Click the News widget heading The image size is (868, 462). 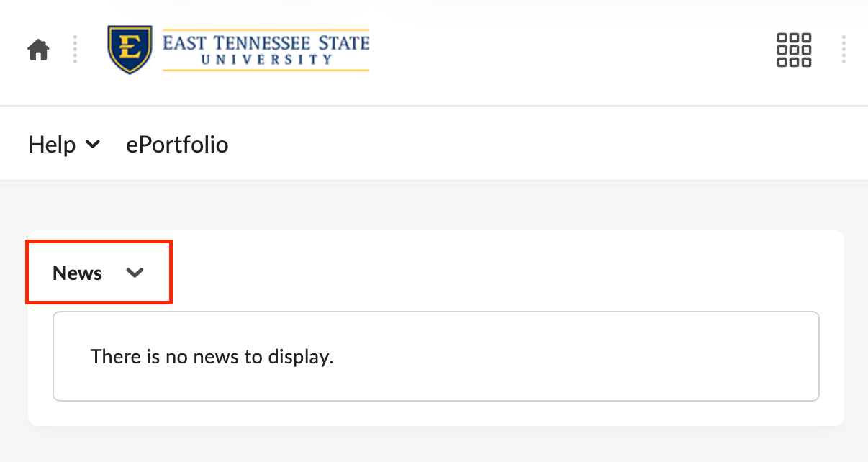(x=77, y=273)
